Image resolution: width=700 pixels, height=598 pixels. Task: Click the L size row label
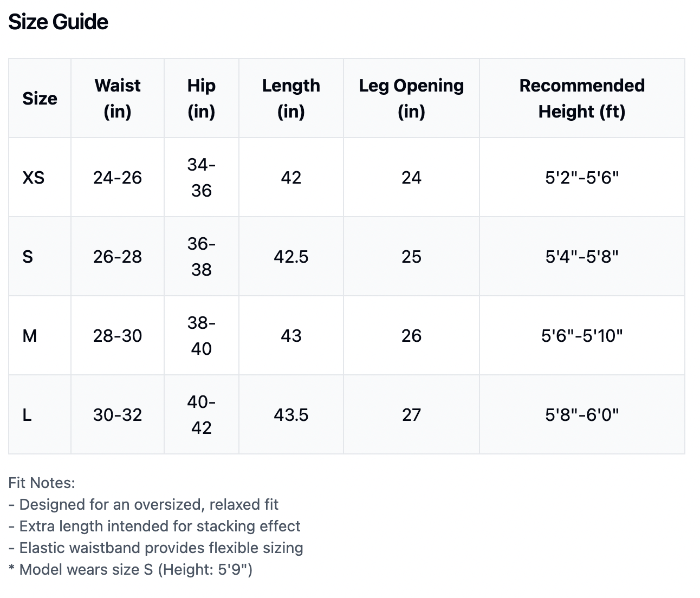click(27, 415)
